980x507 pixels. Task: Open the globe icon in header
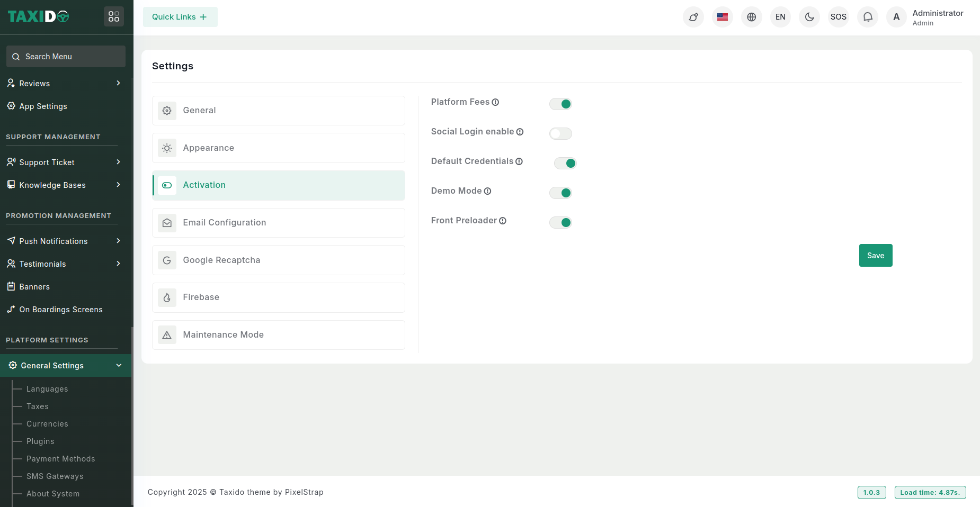tap(751, 17)
